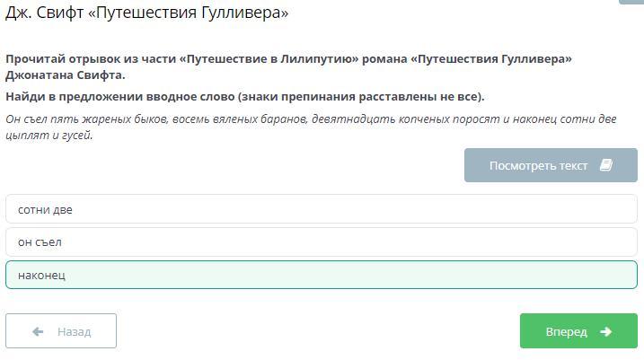Click the gray tab in the top-right corner
Screen dimensions: 644x360
(631, 2)
